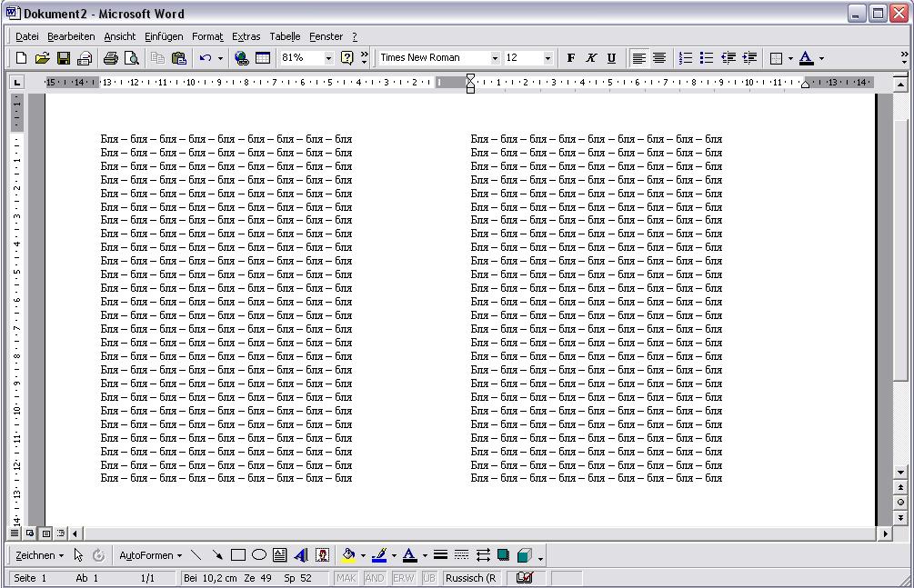
Task: Open the 81% zoom dropdown
Action: 328,58
